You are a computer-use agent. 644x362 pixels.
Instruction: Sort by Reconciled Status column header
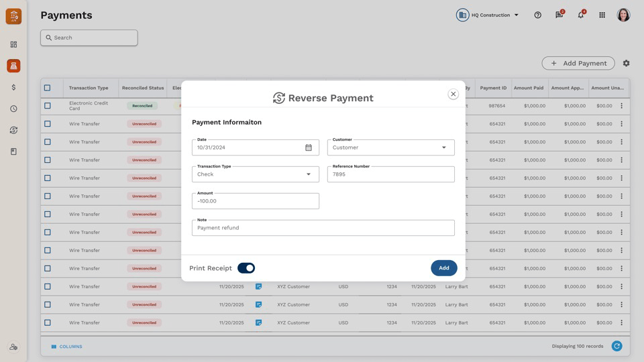pos(142,88)
